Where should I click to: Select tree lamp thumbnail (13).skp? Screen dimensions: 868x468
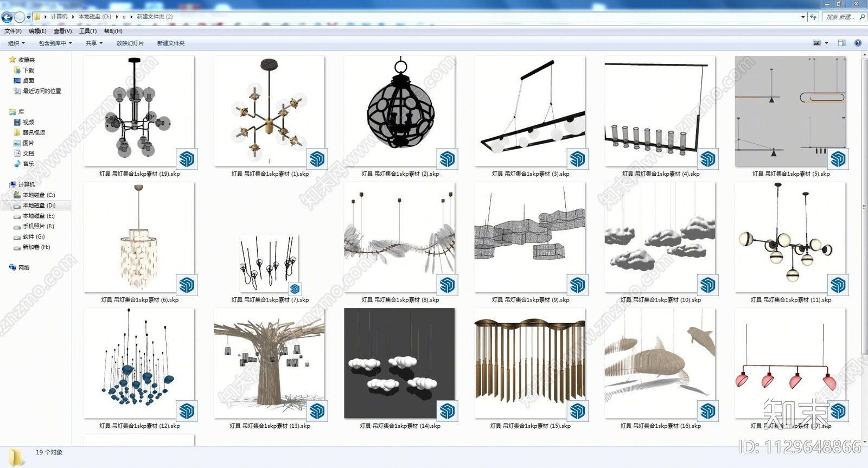tap(270, 363)
